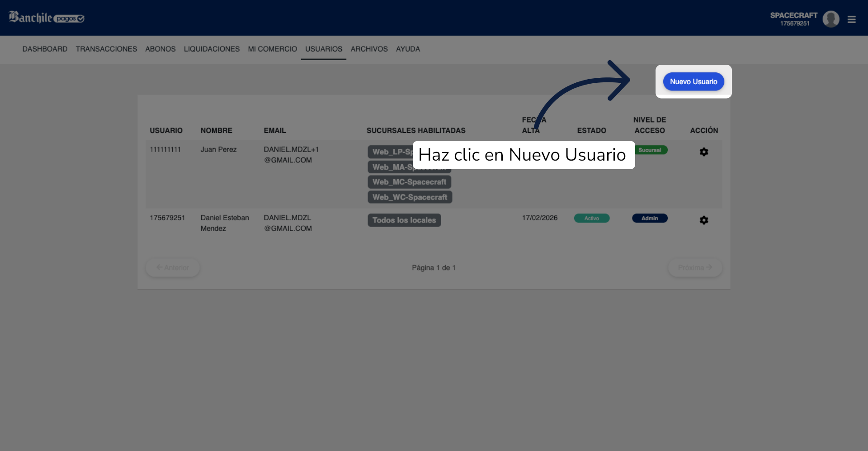The height and width of the screenshot is (451, 868).
Task: Click the NIVEL DE ACCESO column header
Action: coord(650,125)
